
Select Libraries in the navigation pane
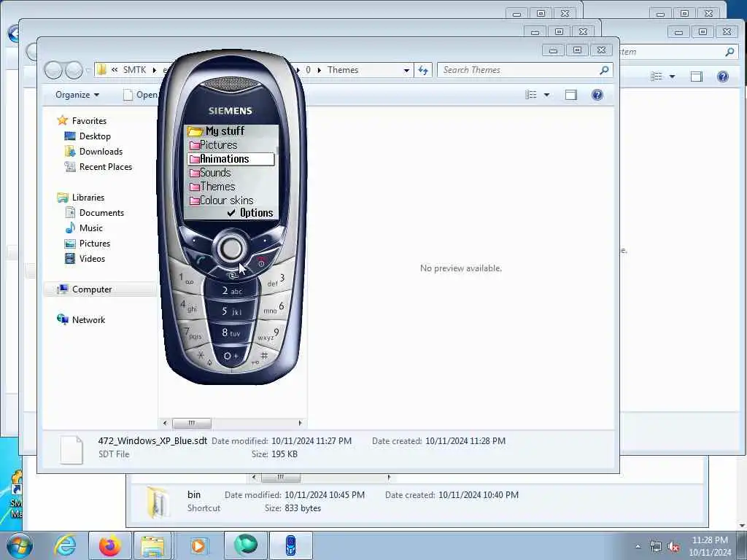pyautogui.click(x=88, y=197)
